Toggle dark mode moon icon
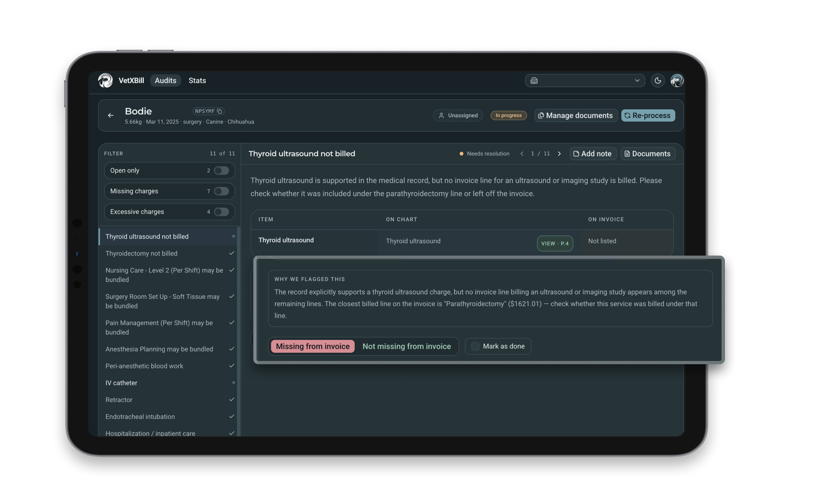The image size is (830, 504). pyautogui.click(x=658, y=80)
